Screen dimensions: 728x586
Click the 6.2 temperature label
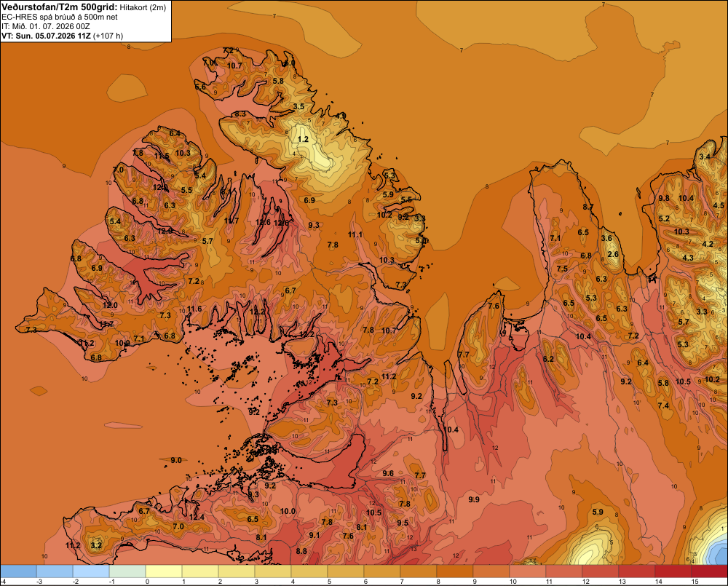(549, 359)
